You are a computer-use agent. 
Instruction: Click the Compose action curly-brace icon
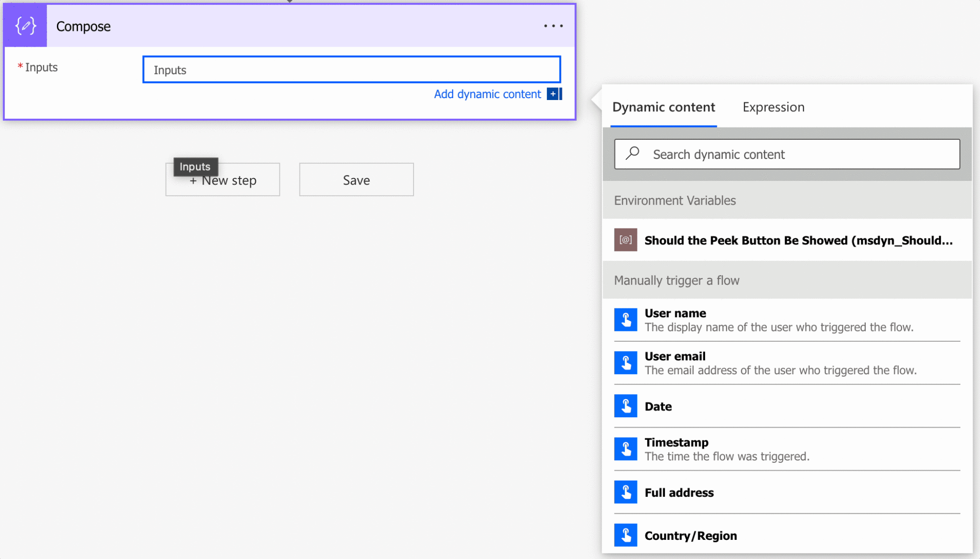point(25,25)
